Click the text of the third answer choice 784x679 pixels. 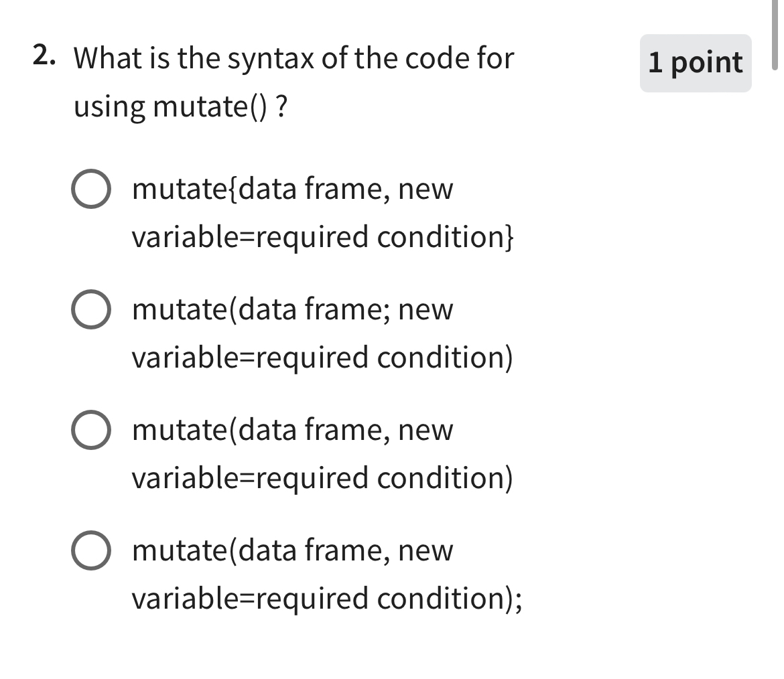pos(322,454)
